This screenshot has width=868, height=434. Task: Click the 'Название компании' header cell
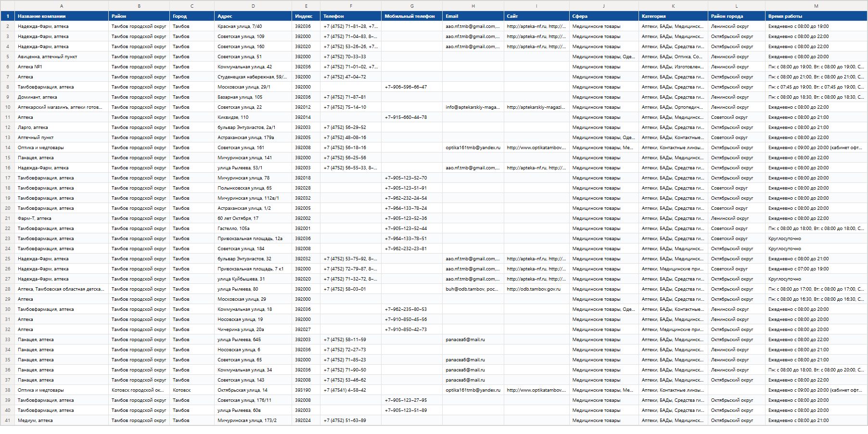pyautogui.click(x=62, y=16)
